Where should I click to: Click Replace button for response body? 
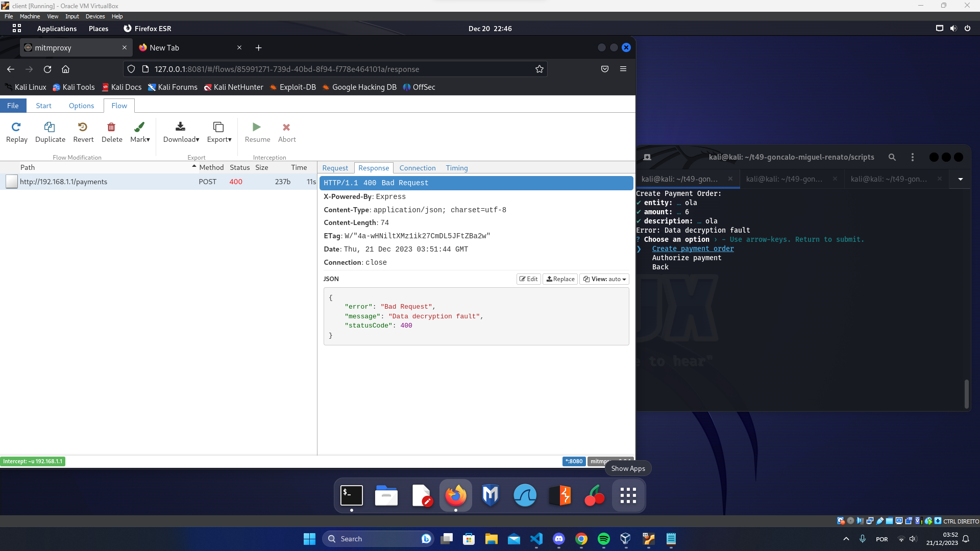(x=560, y=279)
